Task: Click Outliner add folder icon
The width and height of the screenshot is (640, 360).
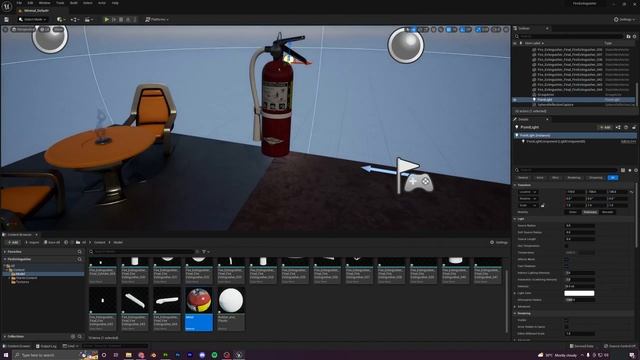Action: pos(629,36)
